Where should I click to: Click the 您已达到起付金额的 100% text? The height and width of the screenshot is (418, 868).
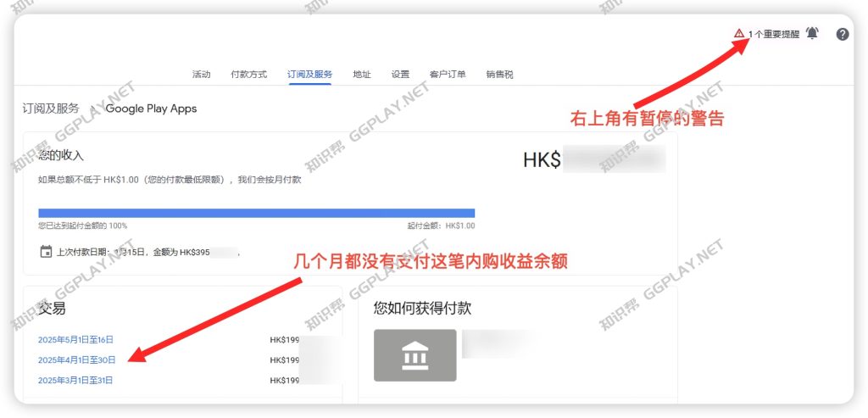tap(82, 226)
